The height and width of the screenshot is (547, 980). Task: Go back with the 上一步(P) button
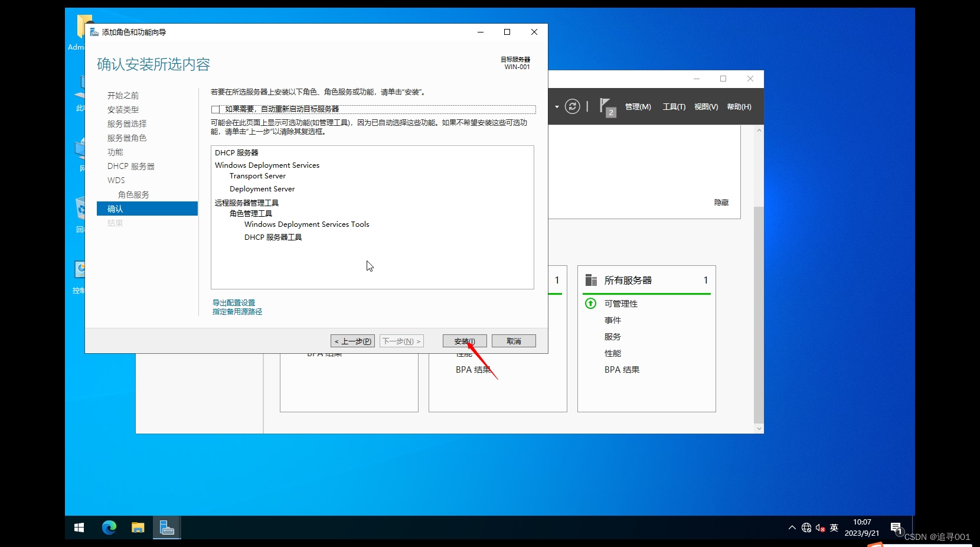click(352, 341)
